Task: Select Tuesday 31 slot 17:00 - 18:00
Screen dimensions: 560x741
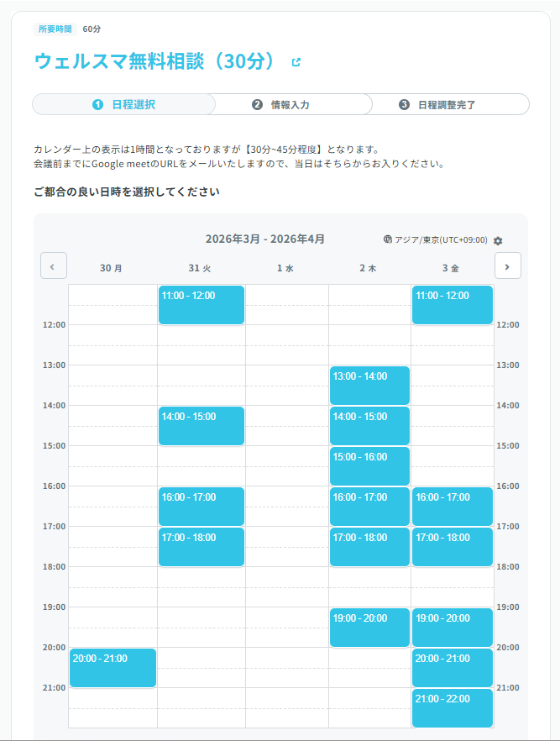Action: tap(201, 547)
